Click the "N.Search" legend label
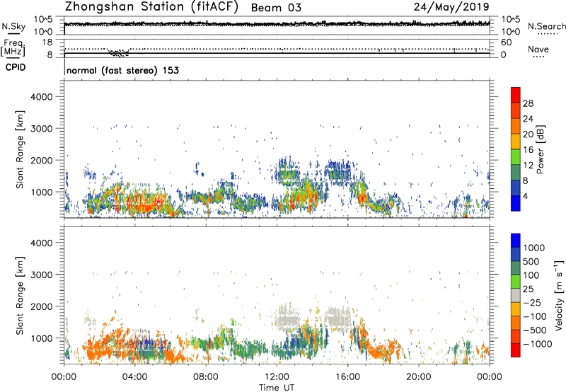Image resolution: width=566 pixels, height=392 pixels. 546,26
